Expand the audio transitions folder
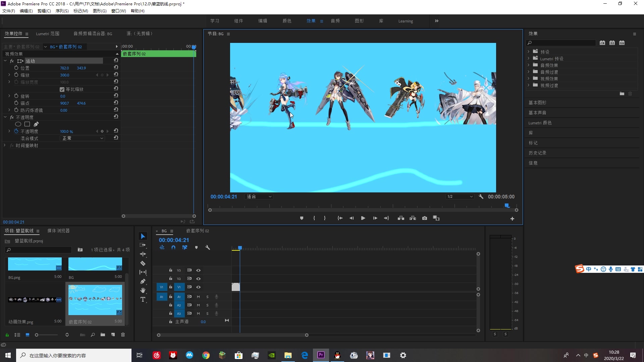This screenshot has width=644, height=362. [528, 72]
